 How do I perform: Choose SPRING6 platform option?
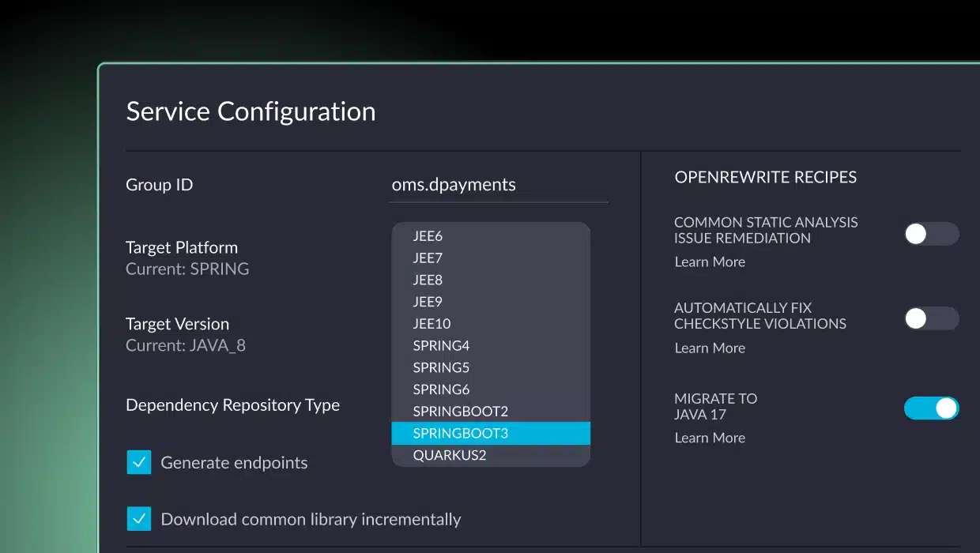[x=491, y=389]
